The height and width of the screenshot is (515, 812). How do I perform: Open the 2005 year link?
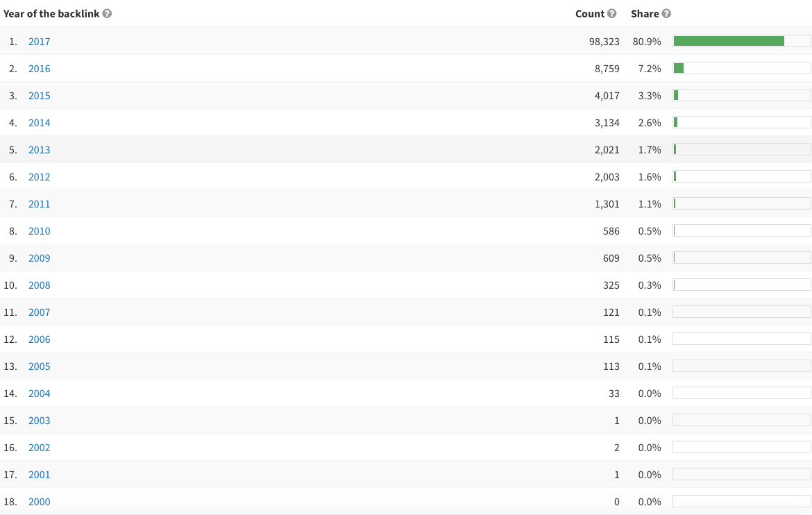[x=39, y=366]
